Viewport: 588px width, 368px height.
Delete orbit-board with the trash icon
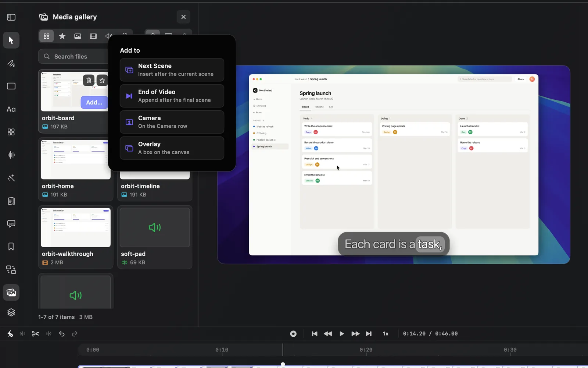point(89,80)
